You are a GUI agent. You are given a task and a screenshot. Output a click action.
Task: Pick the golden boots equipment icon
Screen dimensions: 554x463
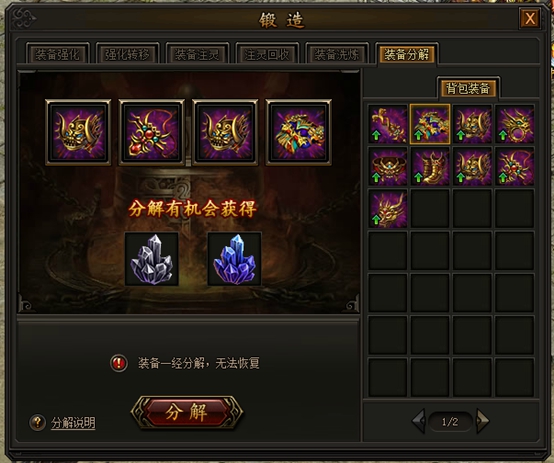coord(430,166)
